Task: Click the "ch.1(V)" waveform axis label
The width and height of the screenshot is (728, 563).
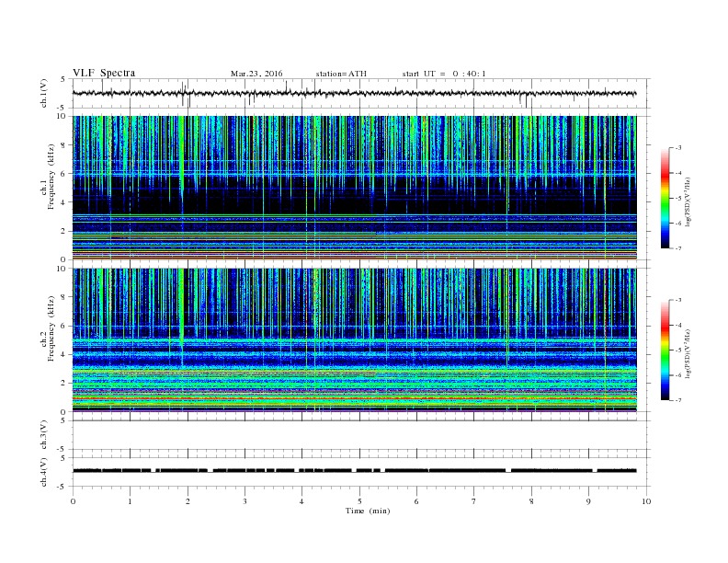Action: pyautogui.click(x=44, y=93)
